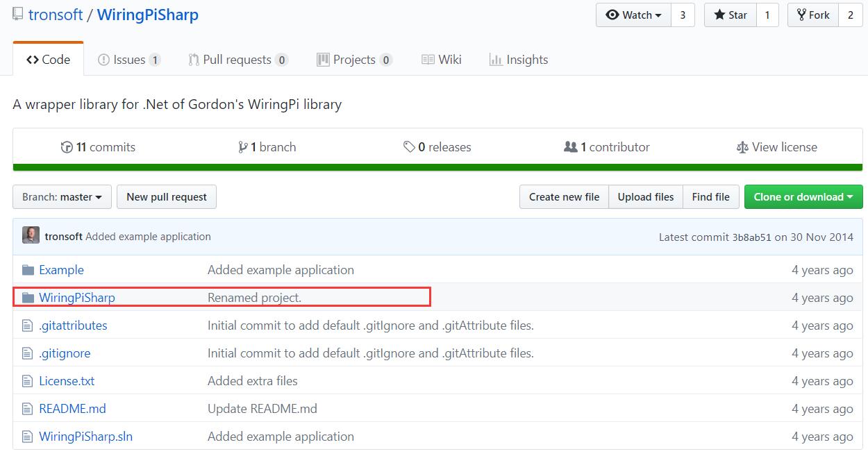868x456 pixels.
Task: Click the License.txt file icon
Action: pyautogui.click(x=28, y=381)
